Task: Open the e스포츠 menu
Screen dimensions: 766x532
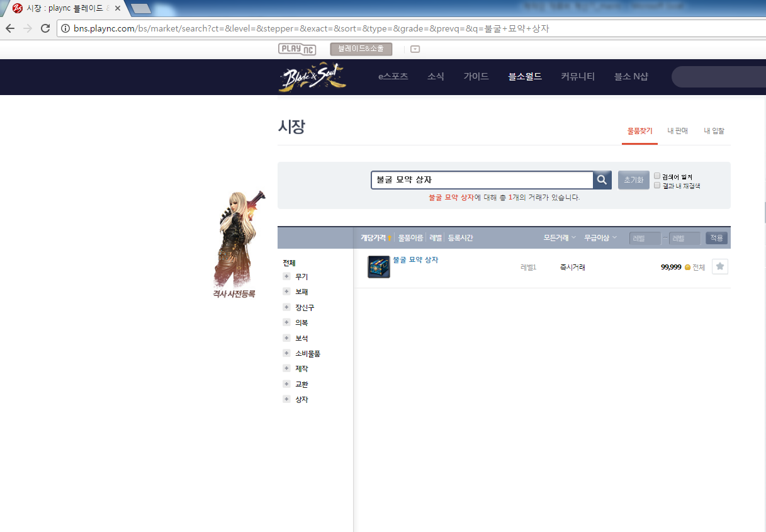Action: [x=393, y=76]
